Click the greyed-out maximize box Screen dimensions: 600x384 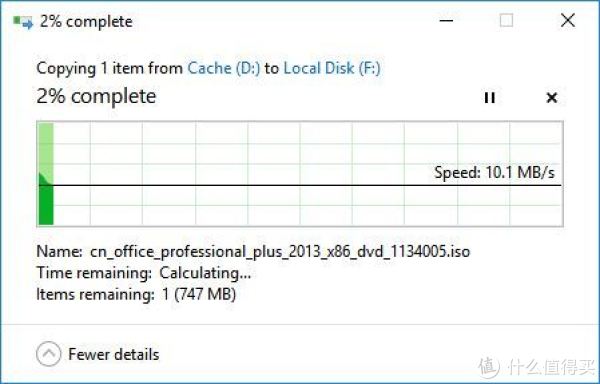[x=506, y=20]
